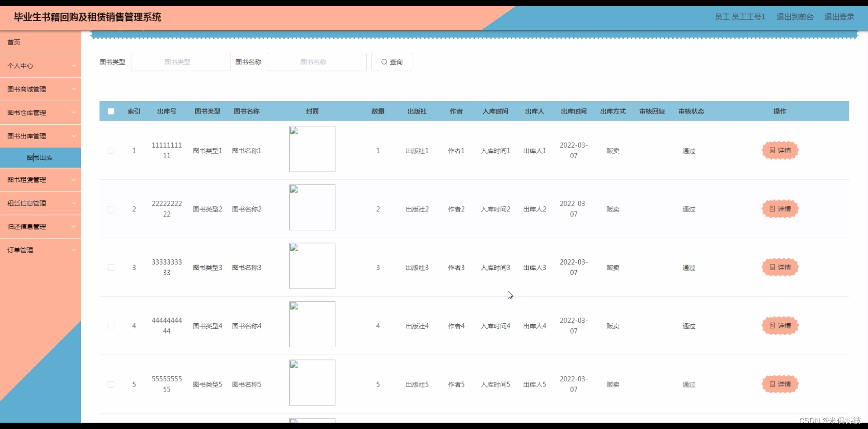Click the cover thumbnail of 图书名称1
The height and width of the screenshot is (429, 868).
312,149
